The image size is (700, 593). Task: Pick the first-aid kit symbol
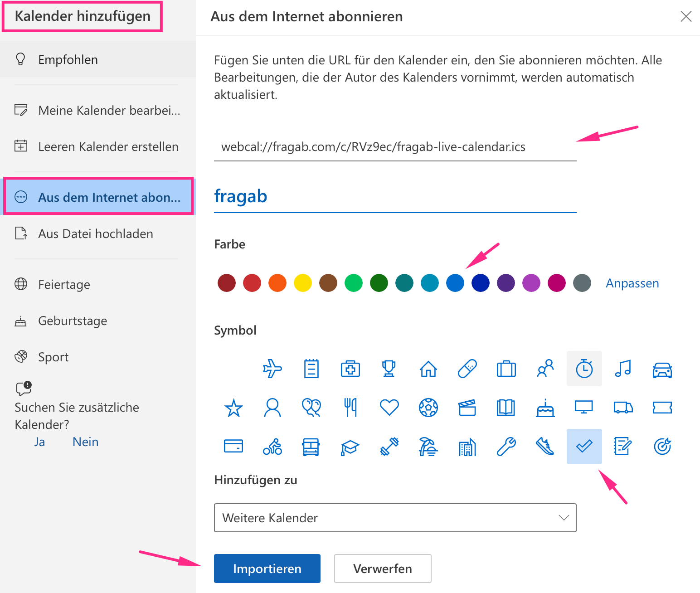(350, 369)
